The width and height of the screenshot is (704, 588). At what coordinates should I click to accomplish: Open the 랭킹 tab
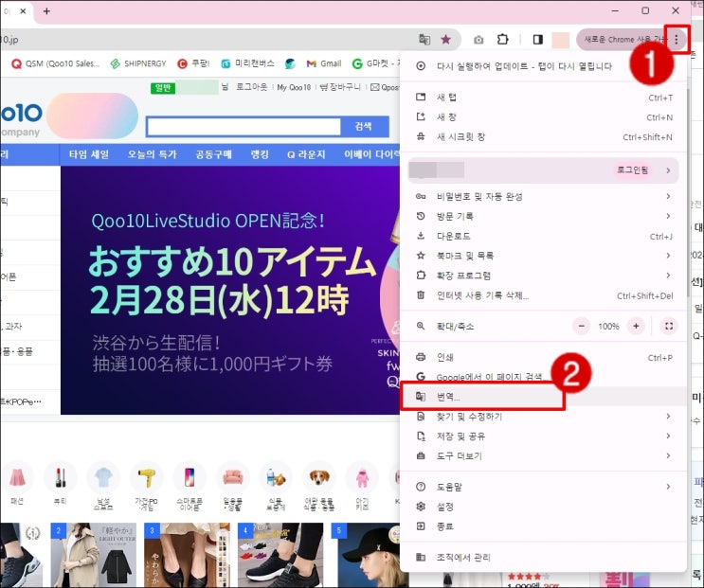[260, 154]
